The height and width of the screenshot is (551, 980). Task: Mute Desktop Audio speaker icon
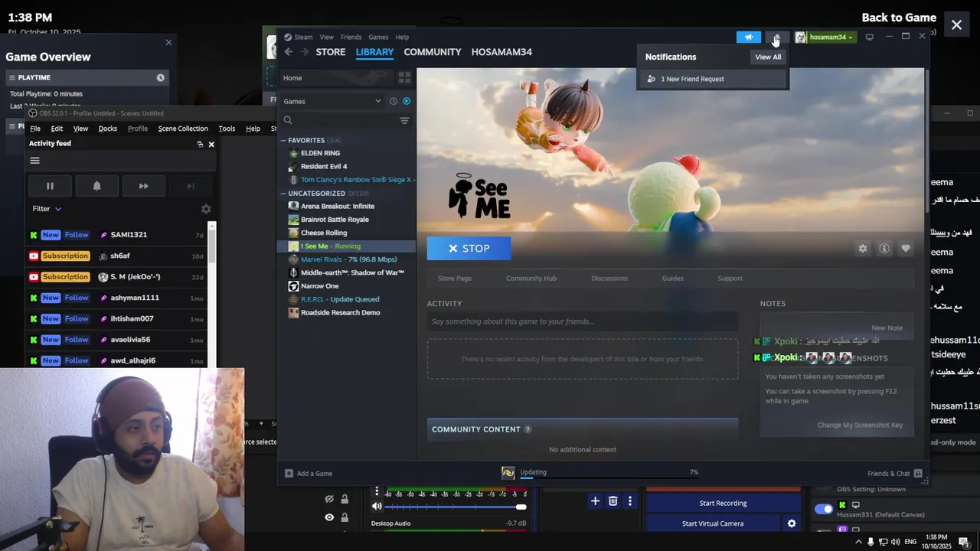coord(377,506)
